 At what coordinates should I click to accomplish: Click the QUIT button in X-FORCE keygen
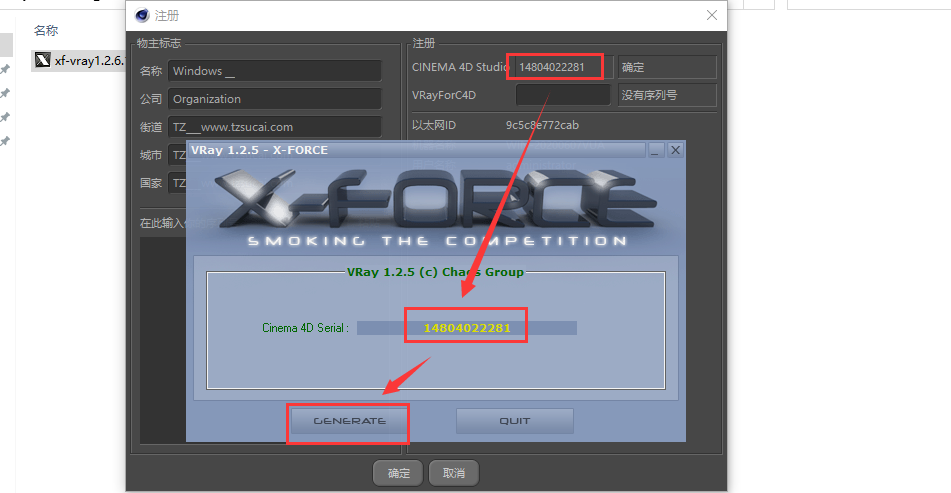pos(514,421)
